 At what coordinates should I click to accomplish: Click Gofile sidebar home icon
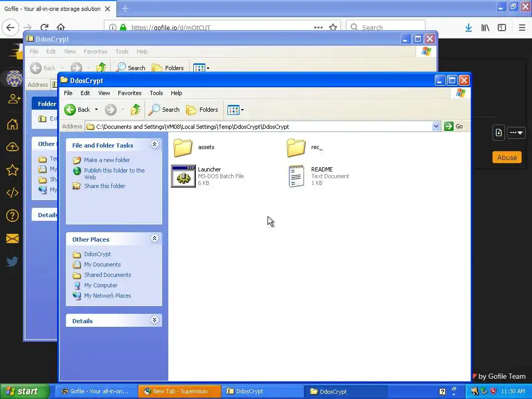[12, 124]
